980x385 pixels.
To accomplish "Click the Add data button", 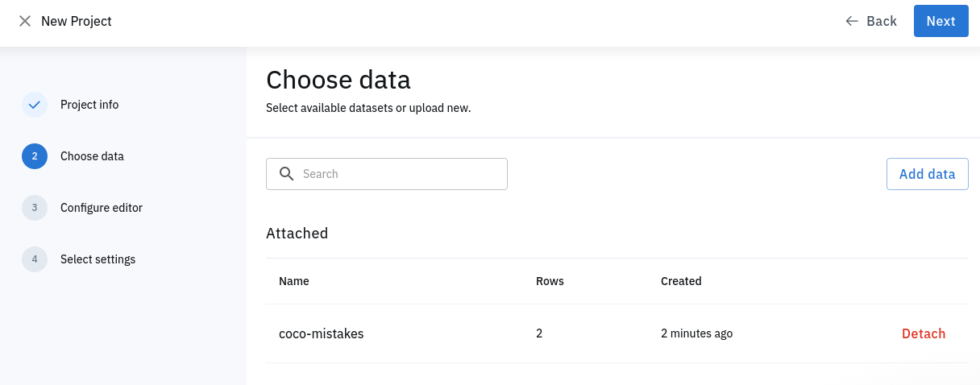I will (x=927, y=174).
